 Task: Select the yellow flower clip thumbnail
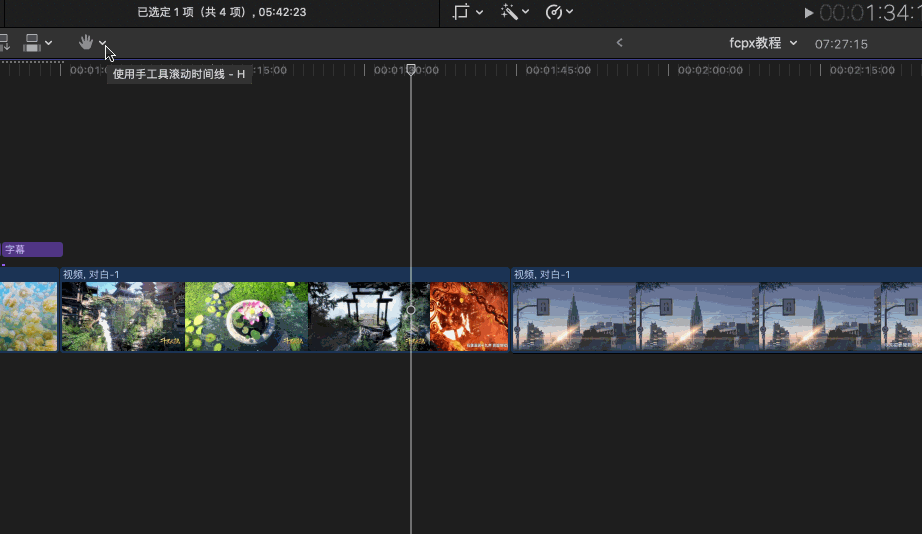click(x=28, y=316)
